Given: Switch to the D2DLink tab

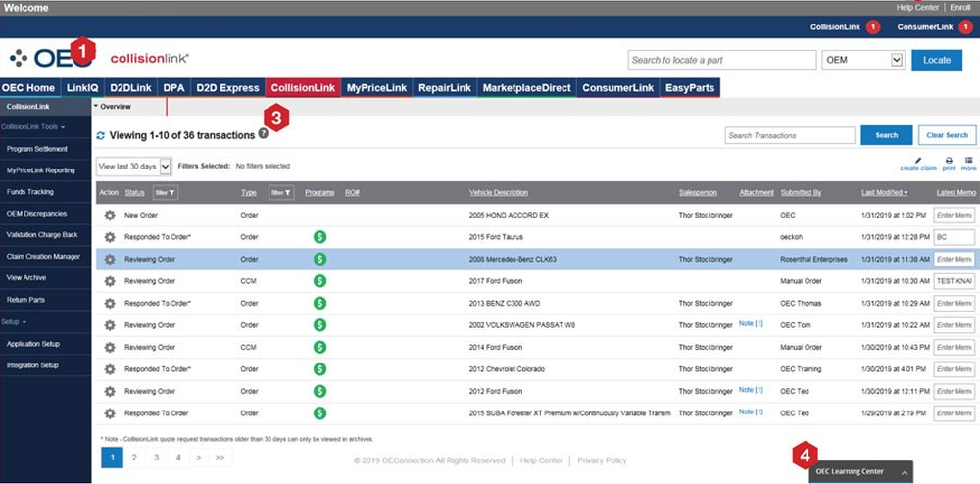Looking at the screenshot, I should 130,88.
